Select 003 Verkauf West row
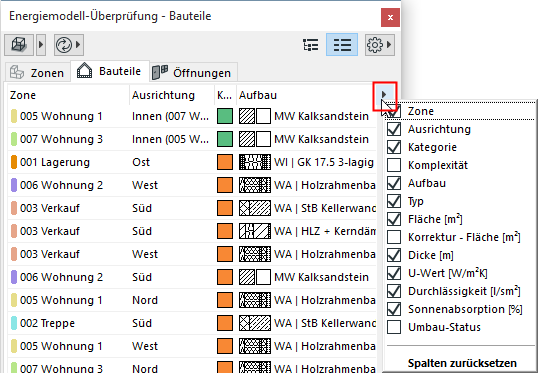The height and width of the screenshot is (373, 538). tap(192, 254)
